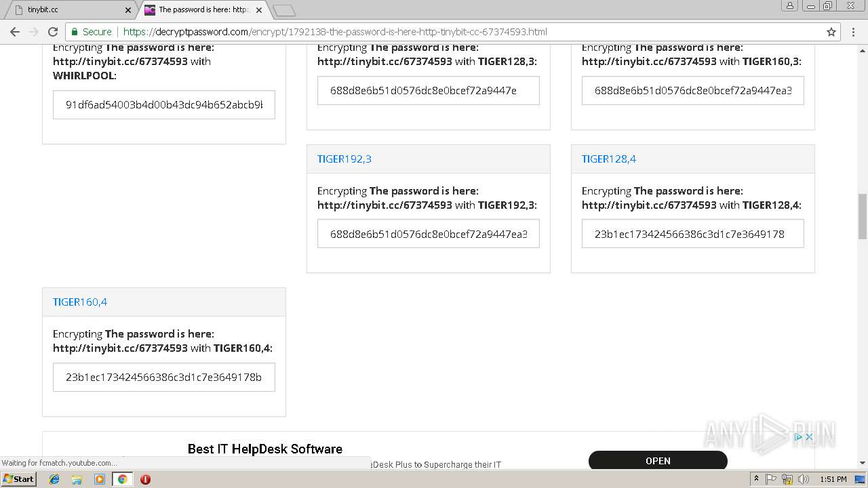Open the Windows Start menu
Viewport: 868px width, 488px height.
[x=18, y=479]
